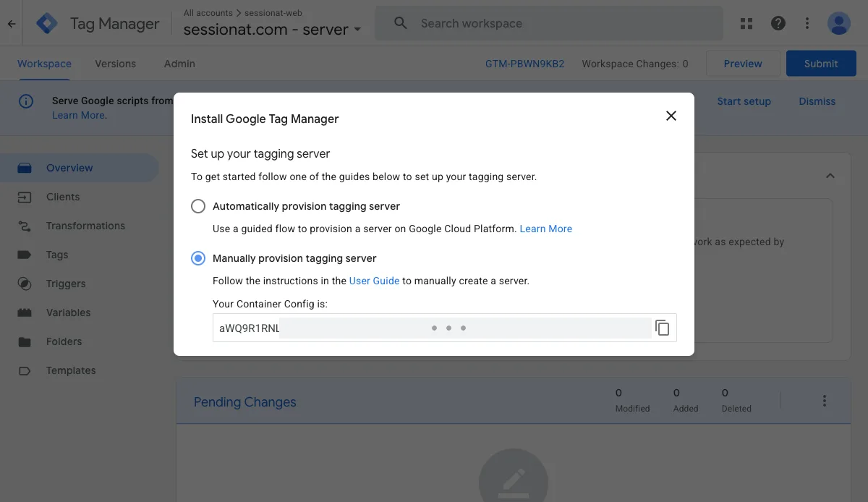Click the Pending Changes heading
868x502 pixels.
point(245,402)
